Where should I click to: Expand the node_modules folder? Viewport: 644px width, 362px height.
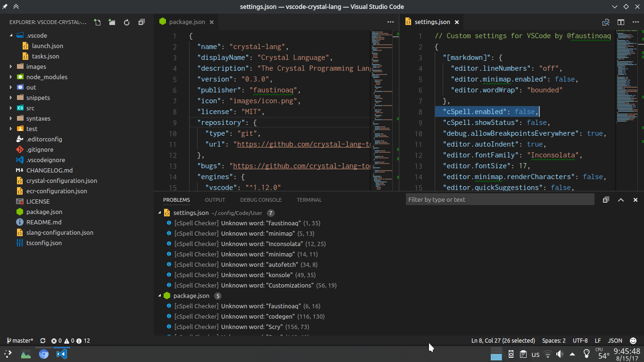pyautogui.click(x=11, y=77)
